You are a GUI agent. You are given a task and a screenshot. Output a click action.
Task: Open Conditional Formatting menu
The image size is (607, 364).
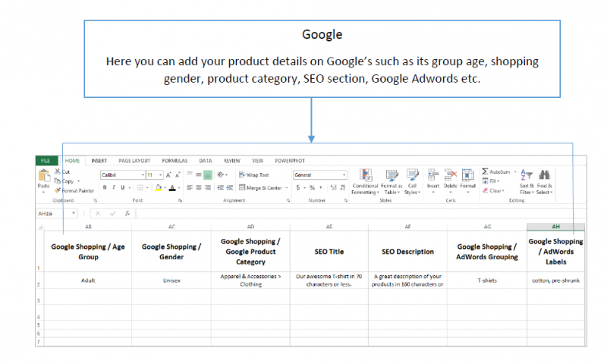[365, 181]
